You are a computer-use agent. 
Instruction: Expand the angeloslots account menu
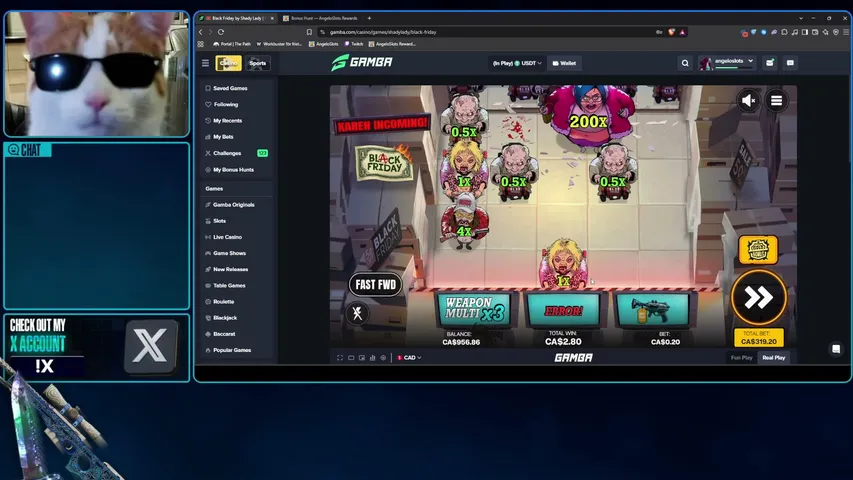[x=727, y=63]
